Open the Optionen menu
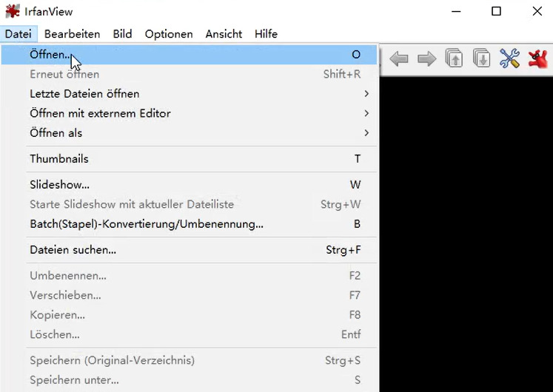 pyautogui.click(x=169, y=34)
